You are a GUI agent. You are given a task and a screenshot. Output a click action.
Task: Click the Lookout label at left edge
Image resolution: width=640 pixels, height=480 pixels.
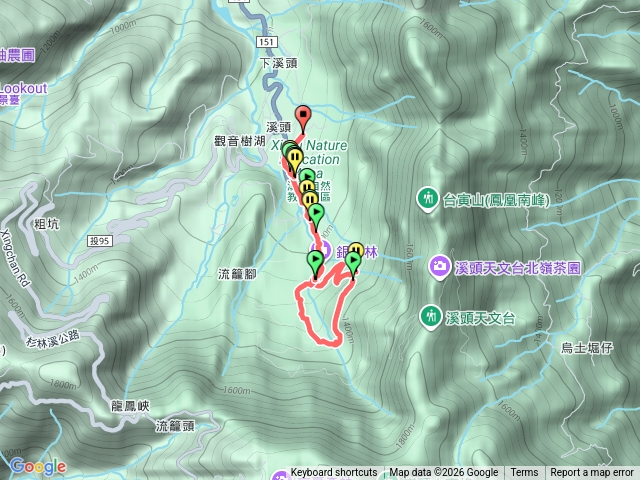pyautogui.click(x=24, y=88)
